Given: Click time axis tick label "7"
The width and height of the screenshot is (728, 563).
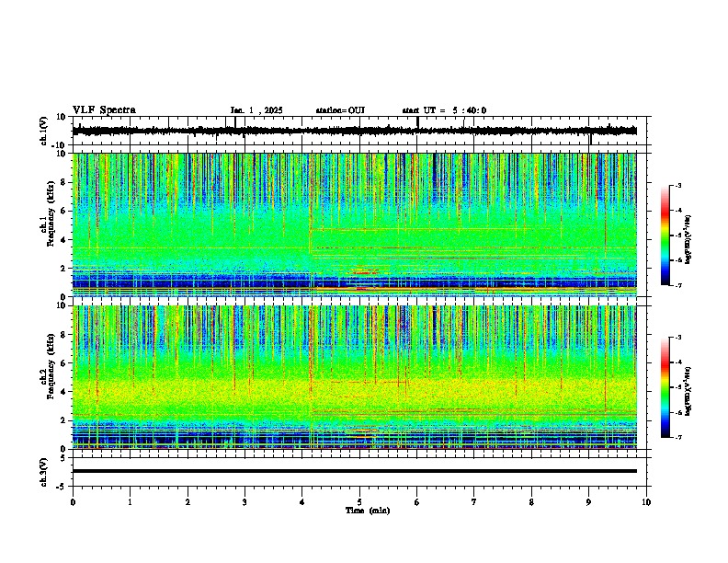Looking at the screenshot, I should 474,502.
